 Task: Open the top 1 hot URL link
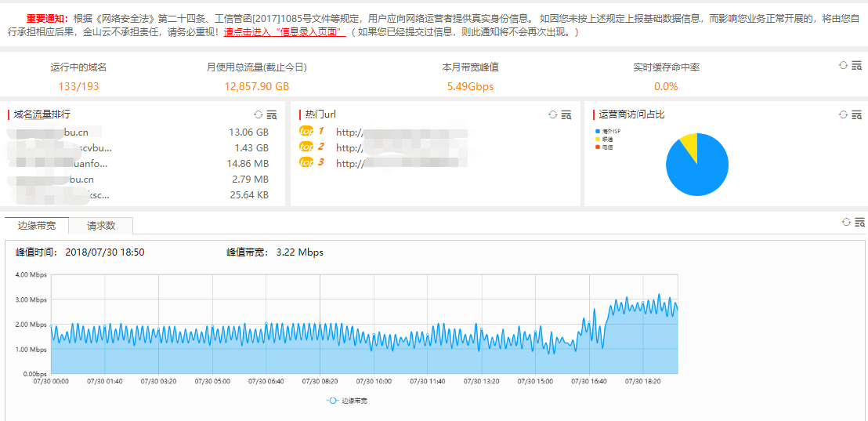pos(400,132)
